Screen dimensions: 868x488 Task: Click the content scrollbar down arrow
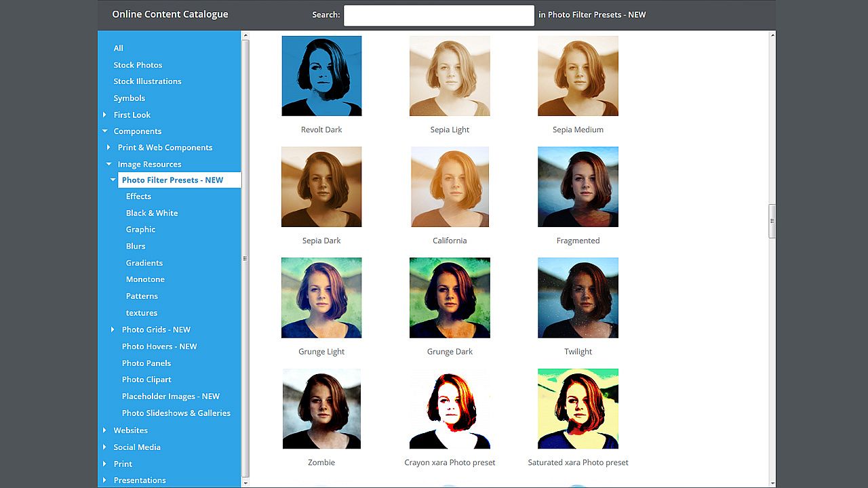772,483
